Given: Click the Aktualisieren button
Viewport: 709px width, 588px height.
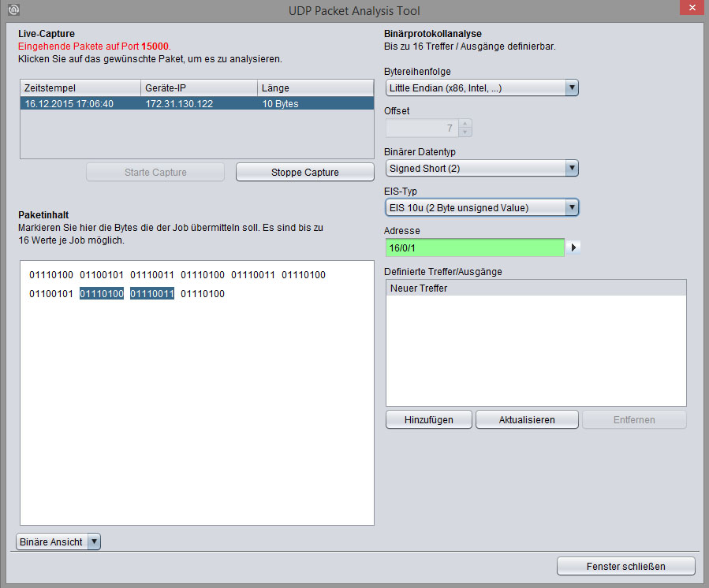Looking at the screenshot, I should pyautogui.click(x=527, y=419).
